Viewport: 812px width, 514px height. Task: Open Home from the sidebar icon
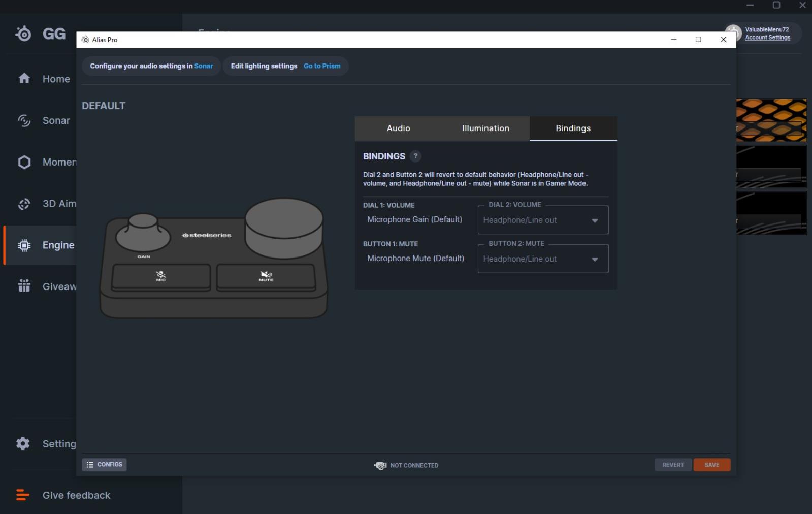24,79
